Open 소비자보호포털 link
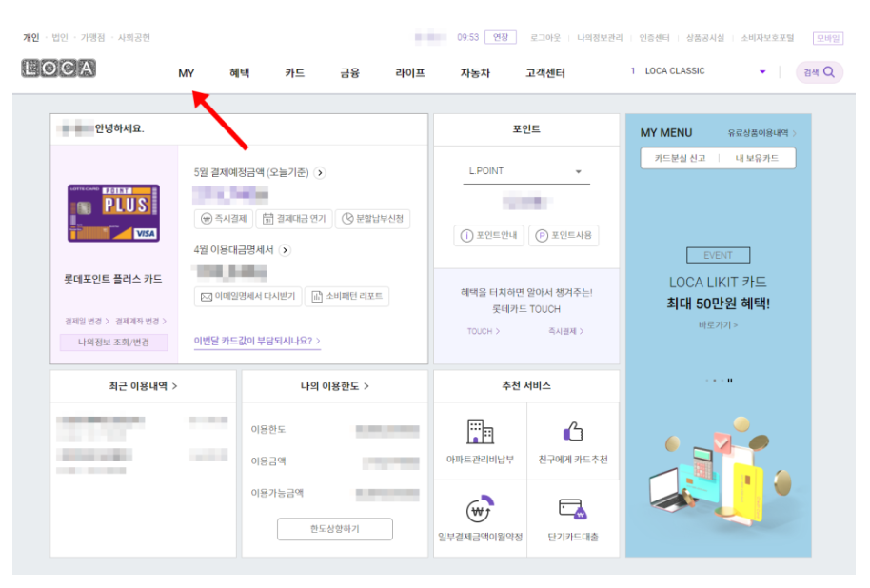 pyautogui.click(x=767, y=38)
